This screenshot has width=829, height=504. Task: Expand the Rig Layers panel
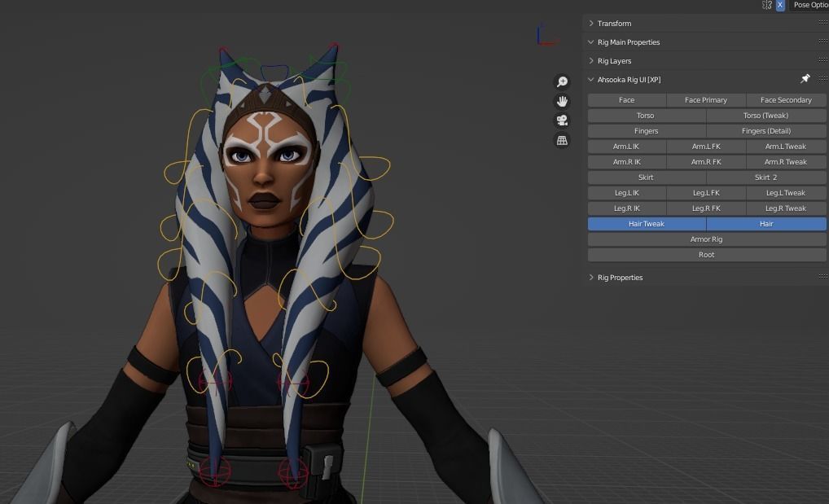[614, 61]
